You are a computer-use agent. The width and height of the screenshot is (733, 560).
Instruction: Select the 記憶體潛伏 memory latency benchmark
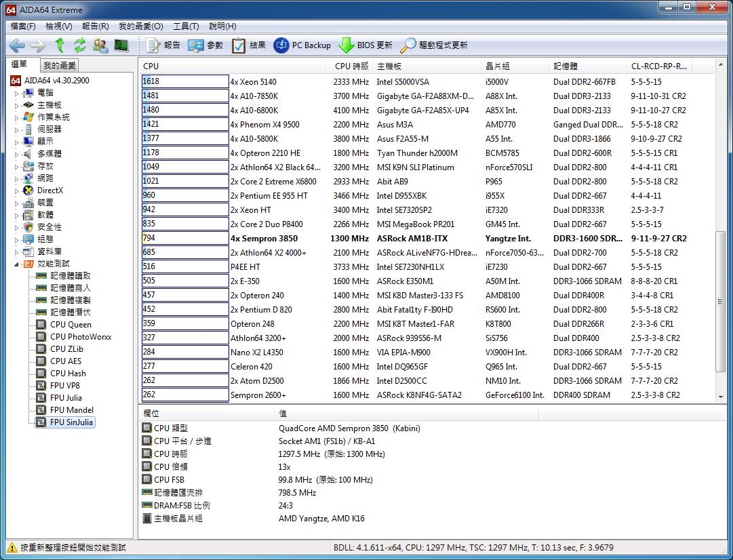click(71, 313)
